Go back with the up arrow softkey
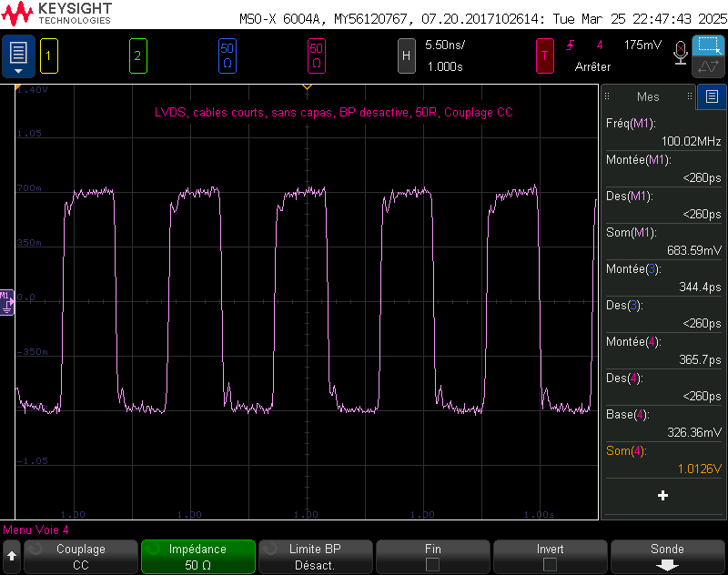728x575 pixels. coord(12,556)
